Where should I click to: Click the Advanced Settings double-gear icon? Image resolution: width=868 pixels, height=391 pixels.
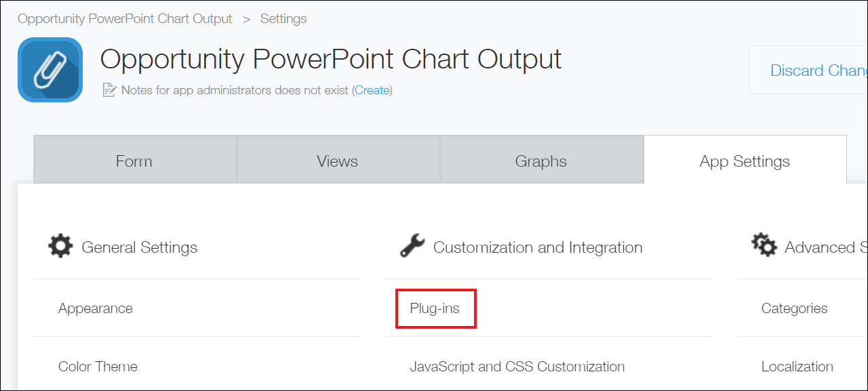tap(764, 245)
